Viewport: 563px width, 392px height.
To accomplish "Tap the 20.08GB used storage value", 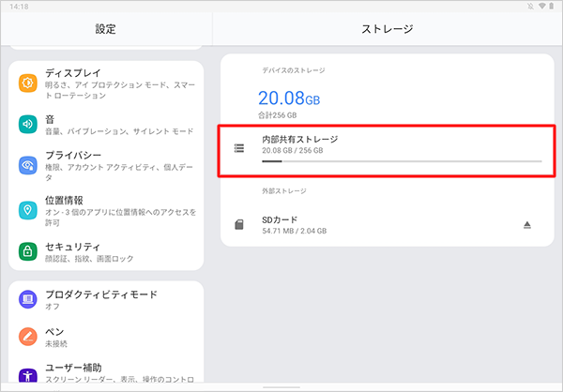I will point(289,98).
